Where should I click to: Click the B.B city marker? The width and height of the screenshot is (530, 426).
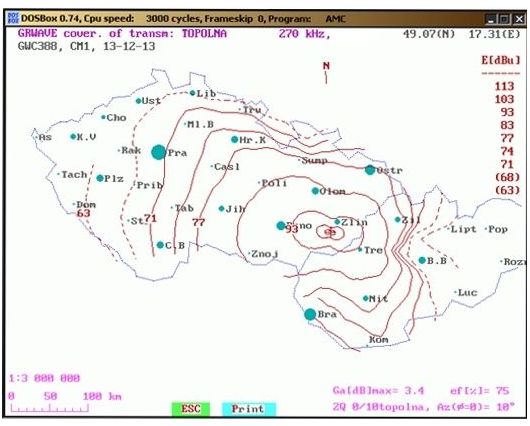click(422, 260)
